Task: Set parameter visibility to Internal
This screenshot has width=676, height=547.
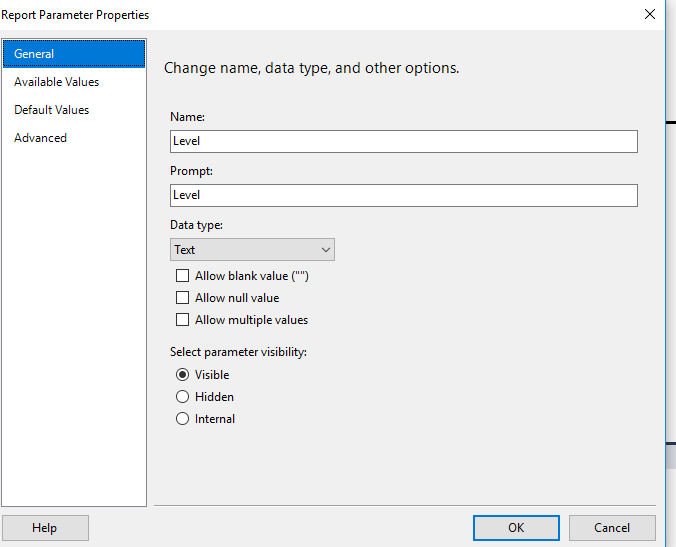Action: 182,419
